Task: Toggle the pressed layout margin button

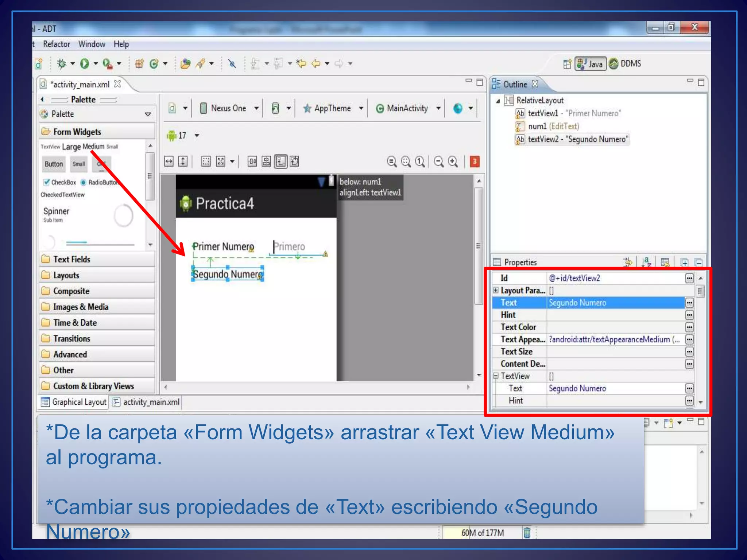Action: click(280, 161)
